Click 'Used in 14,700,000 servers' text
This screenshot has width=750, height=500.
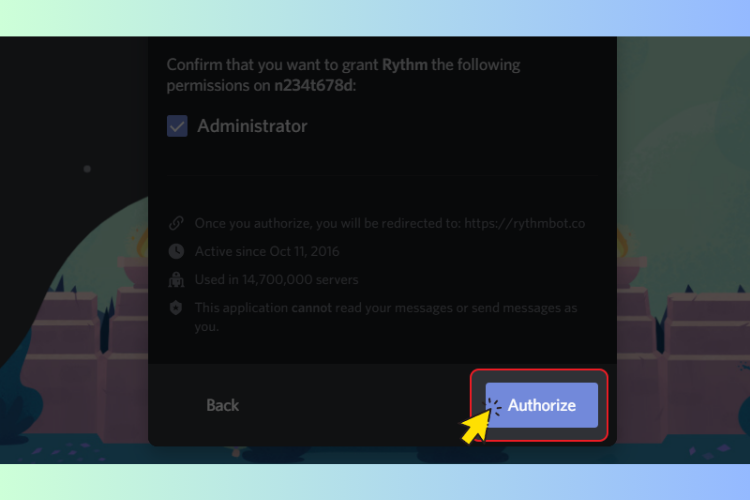(x=276, y=279)
